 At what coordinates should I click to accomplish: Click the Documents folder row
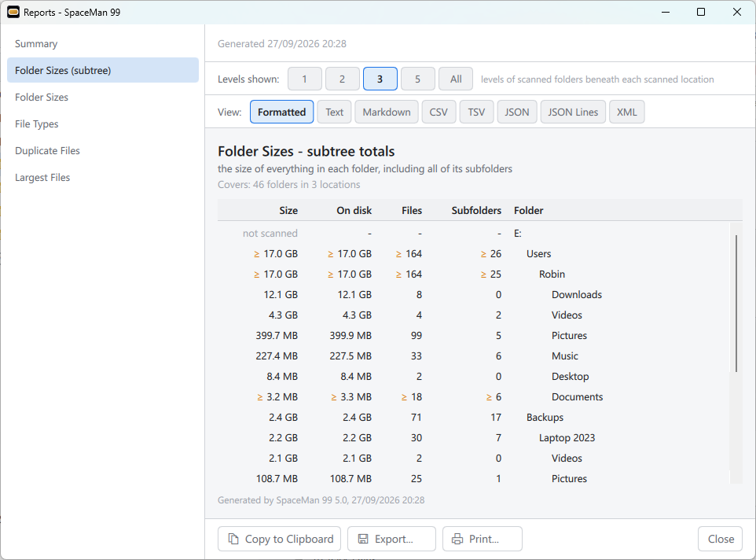[474, 397]
